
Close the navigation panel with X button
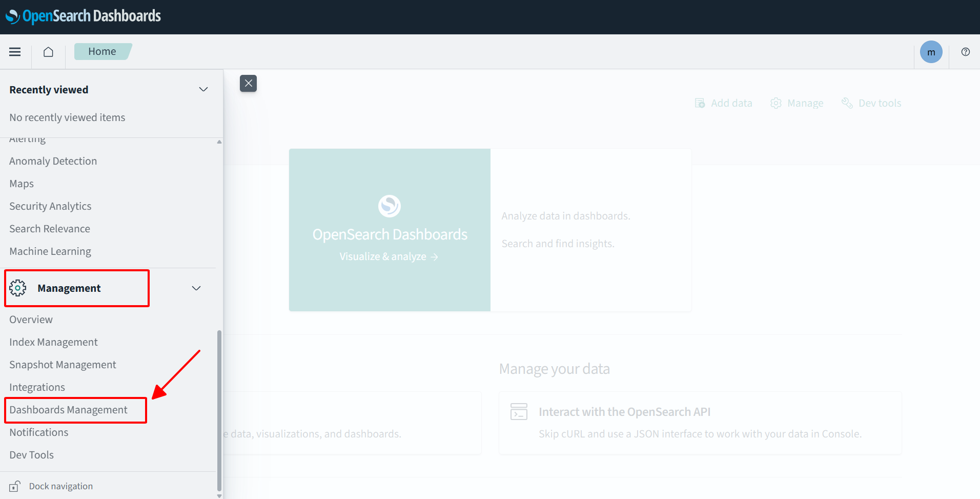point(248,83)
